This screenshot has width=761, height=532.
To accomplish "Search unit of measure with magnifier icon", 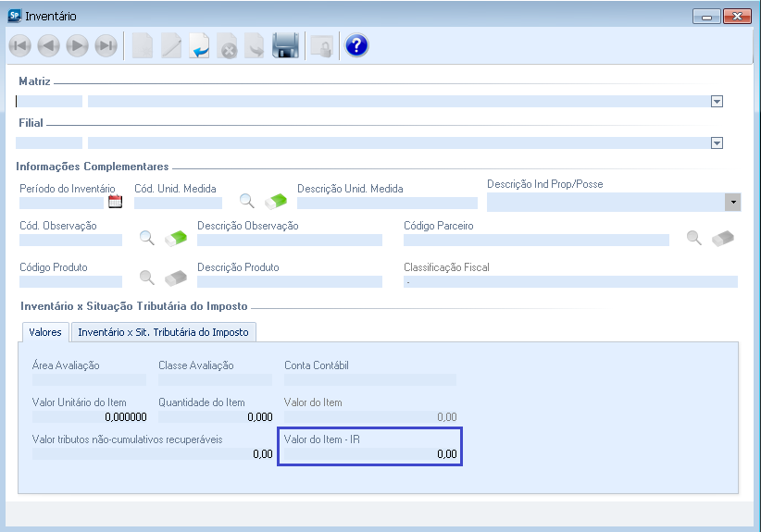I will [x=247, y=201].
